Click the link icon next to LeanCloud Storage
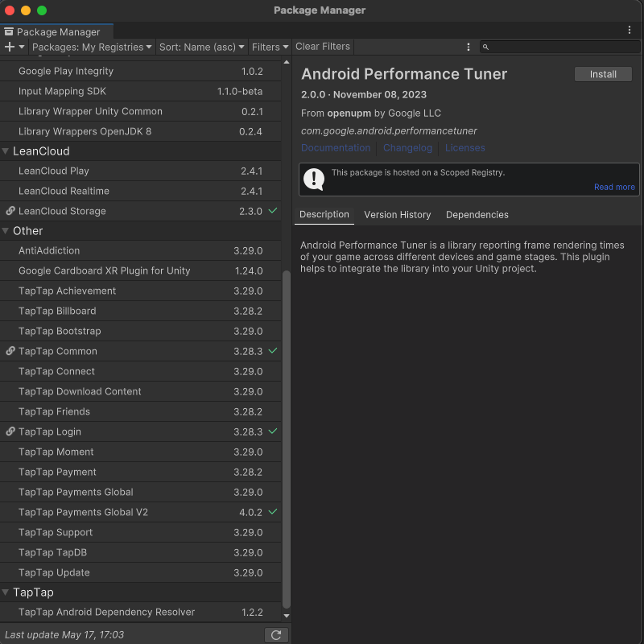This screenshot has height=644, width=644. (10, 211)
